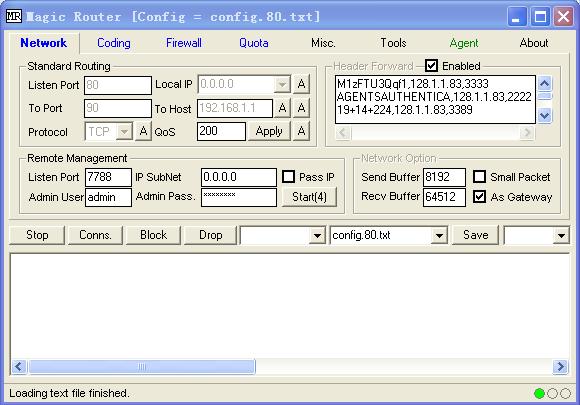Click the empty log output pane
This screenshot has width=580, height=405.
pos(290,306)
